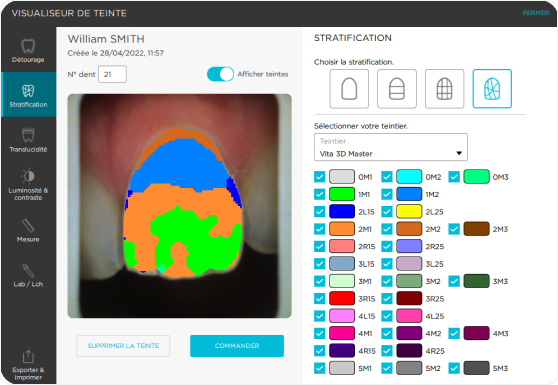Click the 4R25 dark plum swatch
The width and height of the screenshot is (558, 385).
click(409, 351)
